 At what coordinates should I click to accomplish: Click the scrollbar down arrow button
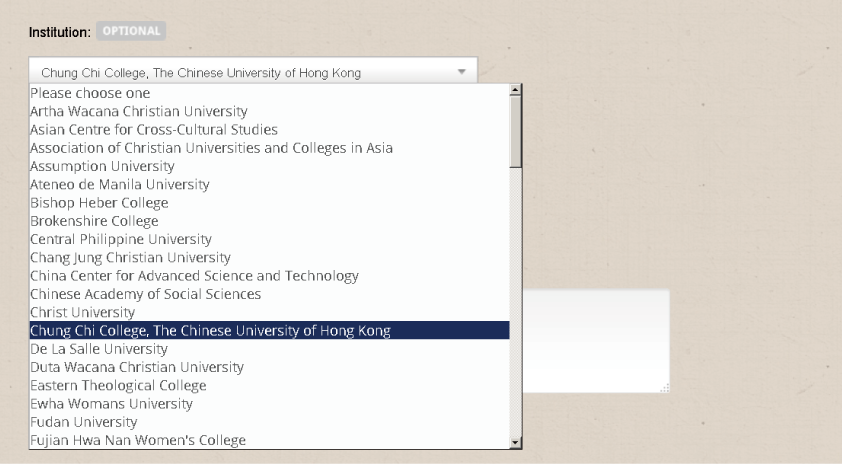[x=516, y=443]
